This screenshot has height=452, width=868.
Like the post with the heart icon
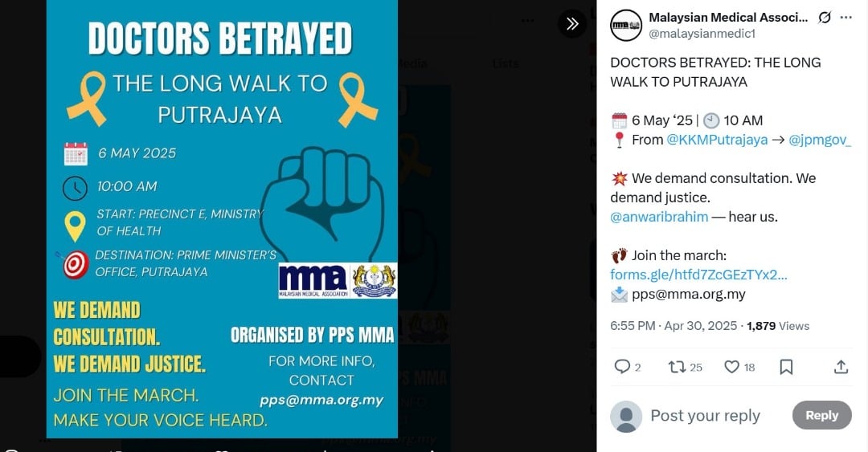coord(732,366)
